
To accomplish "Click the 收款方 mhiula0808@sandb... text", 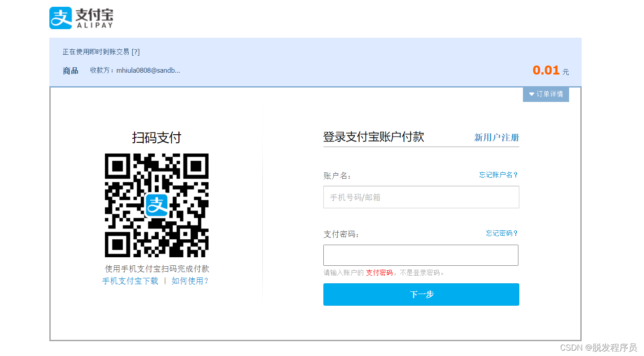I will (135, 70).
